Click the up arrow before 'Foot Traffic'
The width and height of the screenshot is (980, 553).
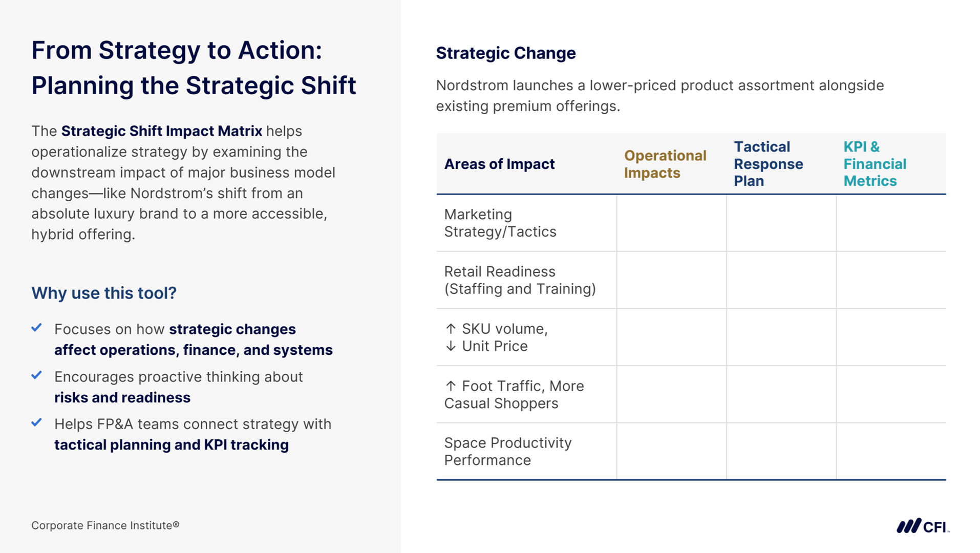click(451, 386)
